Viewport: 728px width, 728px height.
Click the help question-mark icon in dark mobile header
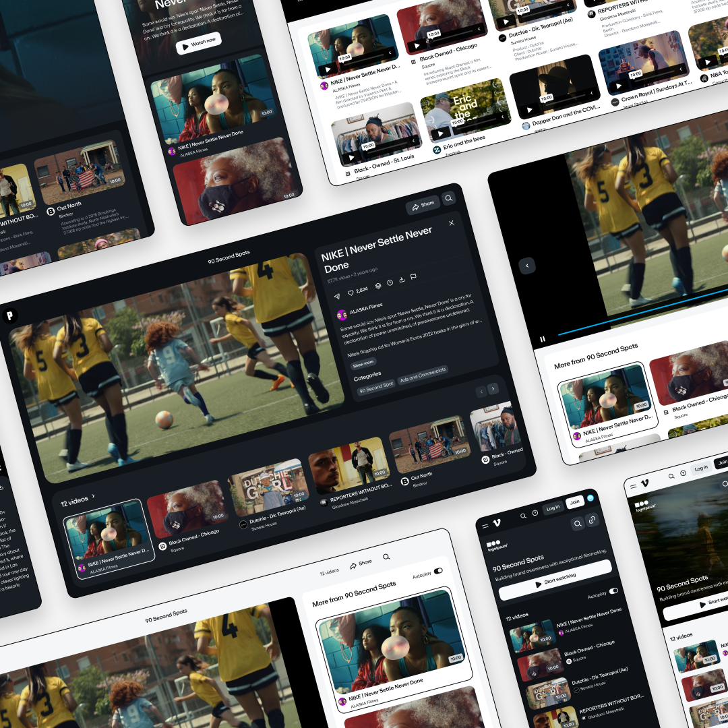point(535,513)
